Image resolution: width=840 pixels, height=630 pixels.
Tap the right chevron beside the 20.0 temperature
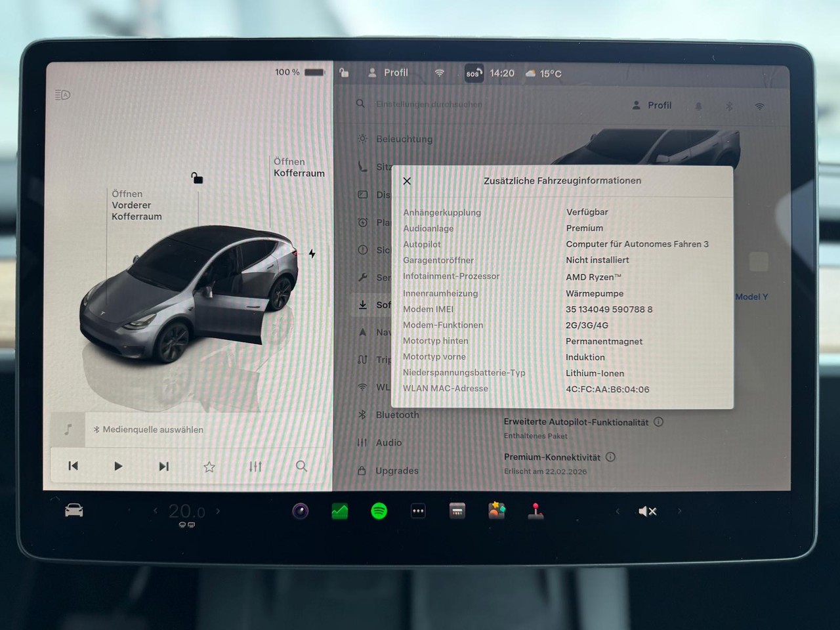[219, 510]
